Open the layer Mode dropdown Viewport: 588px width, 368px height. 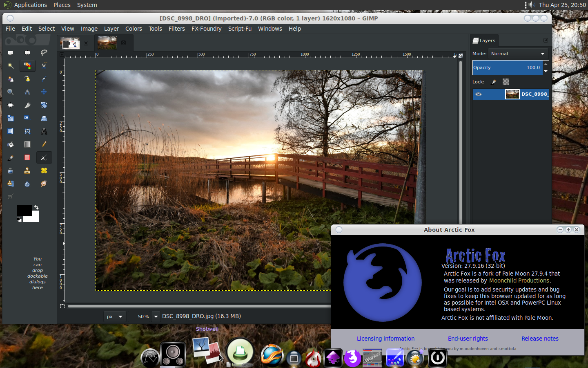[518, 54]
